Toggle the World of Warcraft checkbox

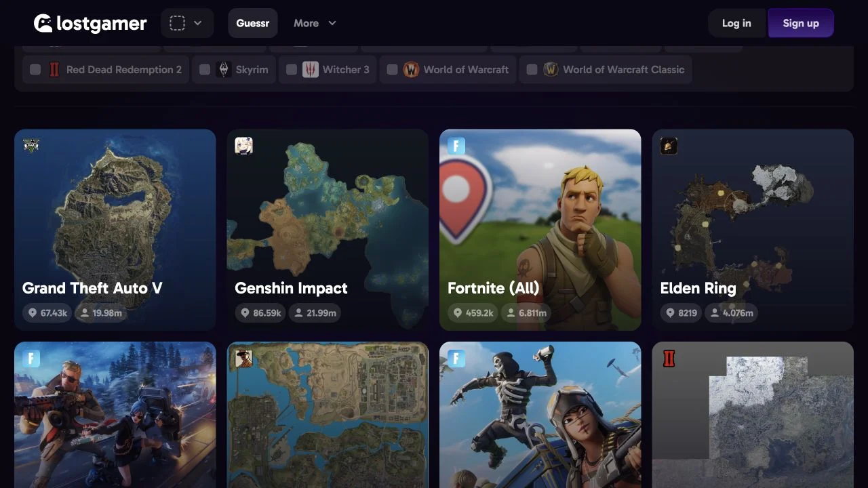[392, 69]
